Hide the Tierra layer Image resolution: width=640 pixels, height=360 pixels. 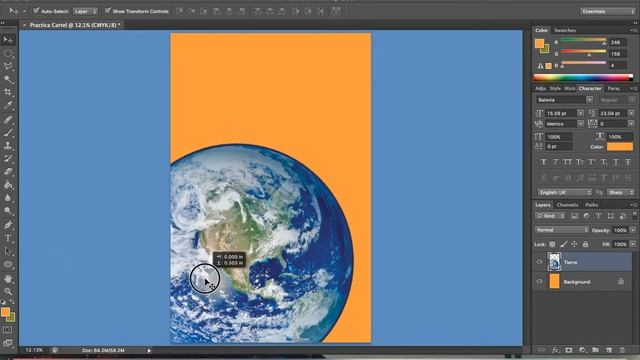click(x=540, y=262)
